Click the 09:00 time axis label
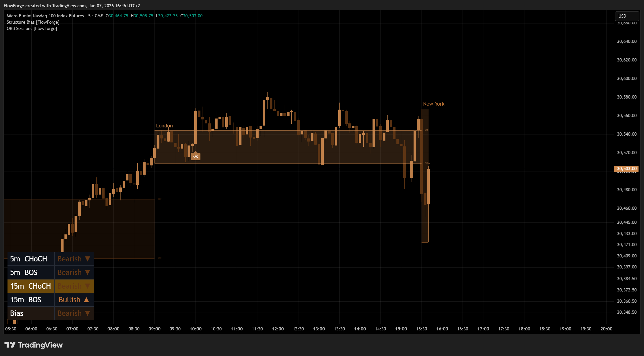The image size is (644, 356). point(154,329)
